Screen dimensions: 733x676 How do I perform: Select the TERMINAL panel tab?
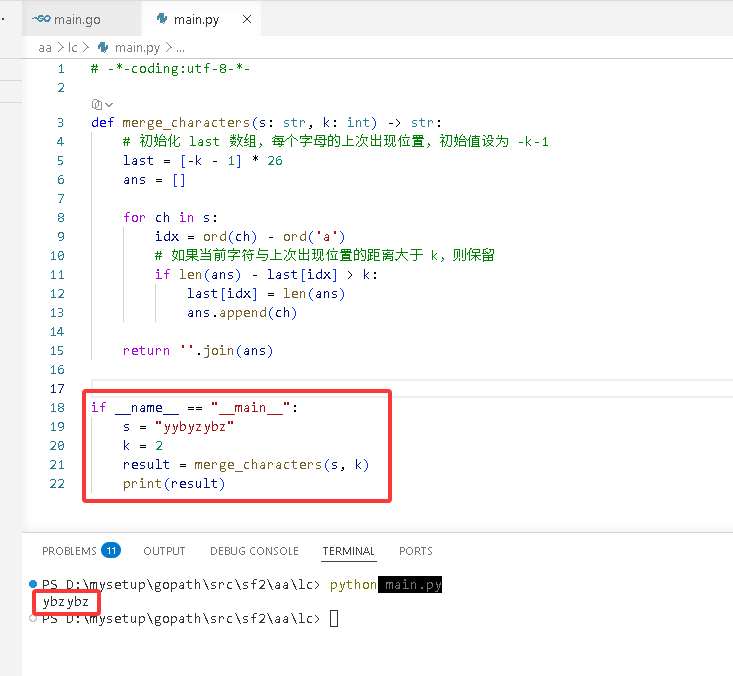348,551
